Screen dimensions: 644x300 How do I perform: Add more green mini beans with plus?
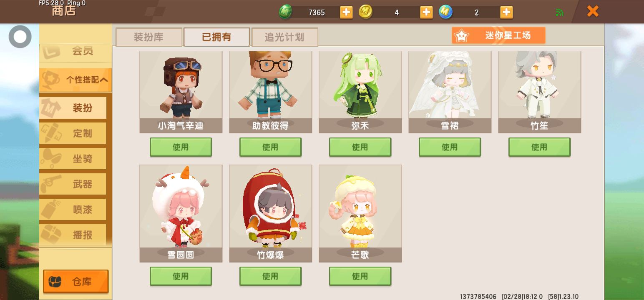pos(346,12)
